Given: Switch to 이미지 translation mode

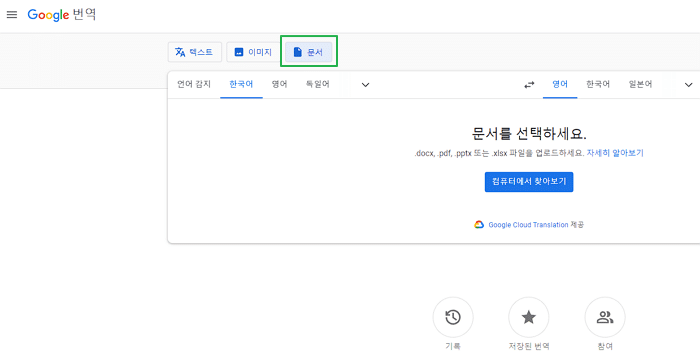Looking at the screenshot, I should tap(253, 52).
